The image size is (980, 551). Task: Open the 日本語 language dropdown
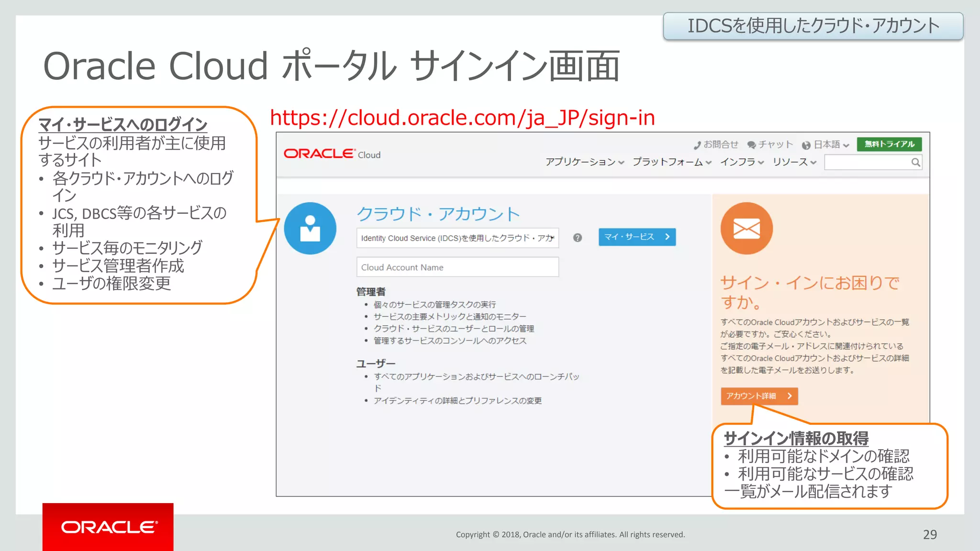(x=826, y=144)
